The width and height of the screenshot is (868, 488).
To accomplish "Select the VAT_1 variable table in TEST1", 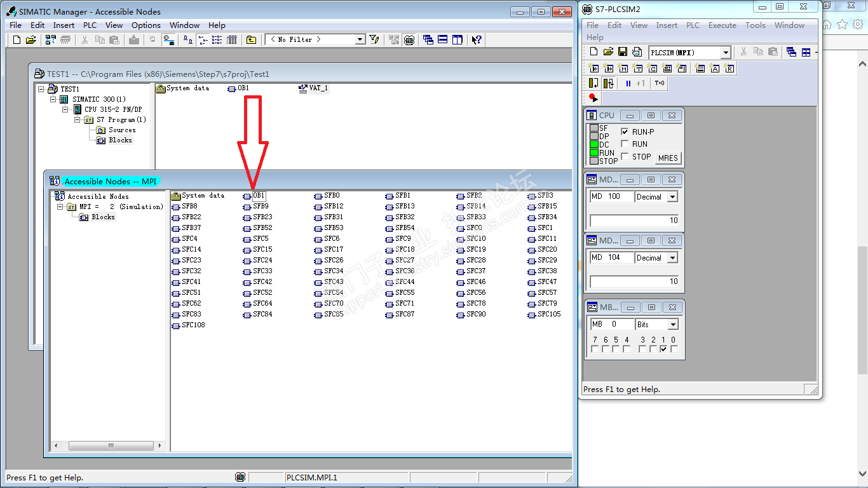I will click(313, 88).
